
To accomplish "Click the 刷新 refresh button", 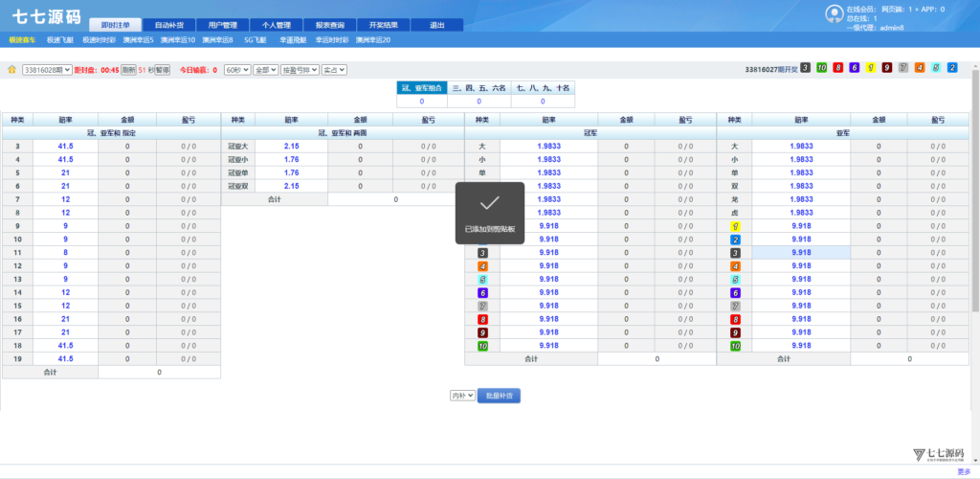I will coord(128,70).
